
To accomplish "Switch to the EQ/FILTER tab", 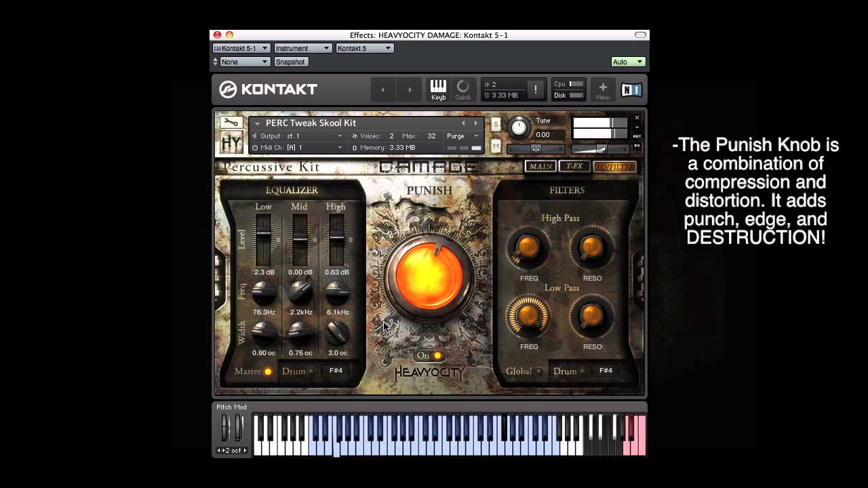I will coord(614,166).
